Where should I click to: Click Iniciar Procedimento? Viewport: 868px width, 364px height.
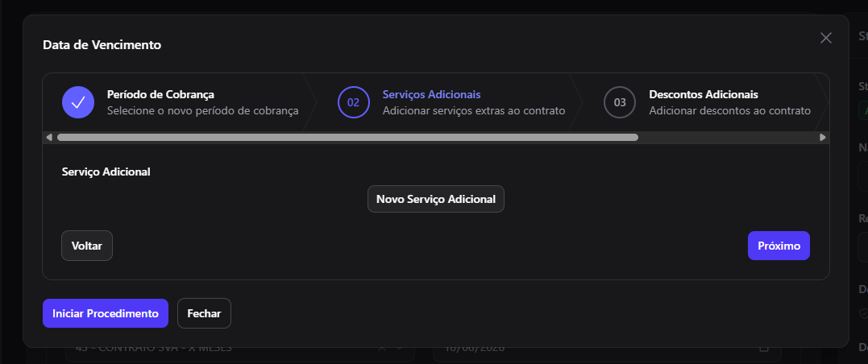coord(106,313)
